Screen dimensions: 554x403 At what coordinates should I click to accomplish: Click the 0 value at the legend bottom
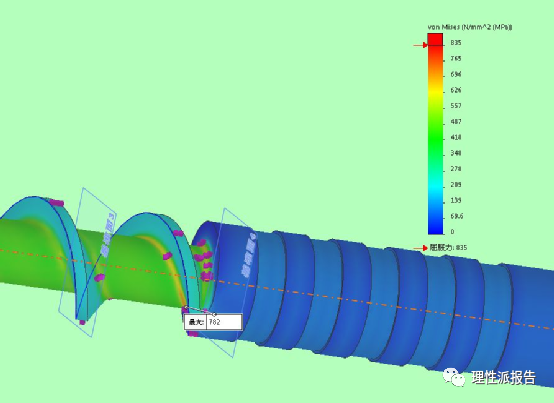(x=453, y=232)
